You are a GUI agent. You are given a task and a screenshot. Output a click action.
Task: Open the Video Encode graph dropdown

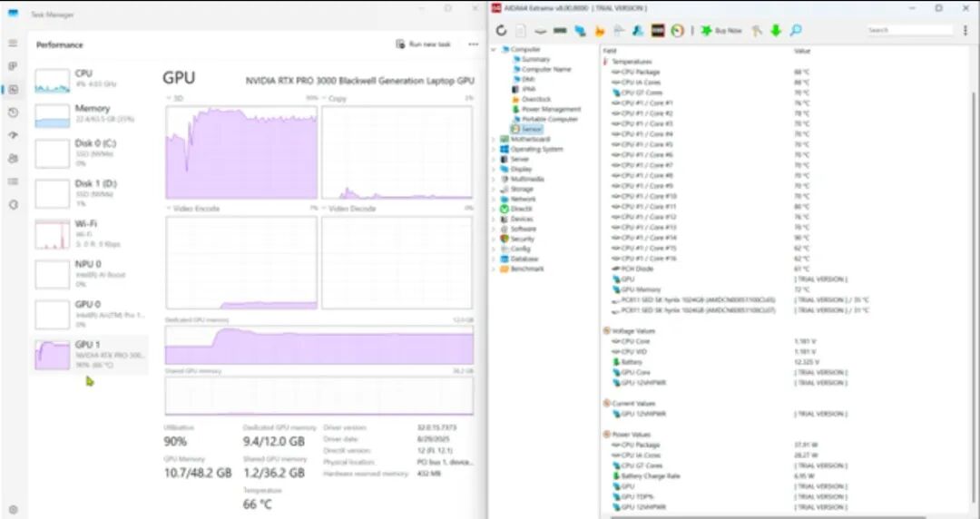point(169,209)
